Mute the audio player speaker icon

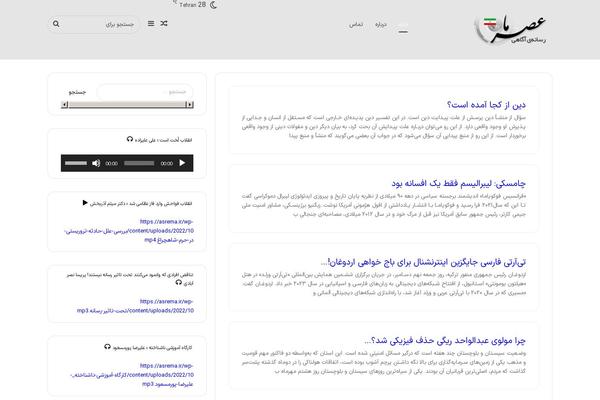click(96, 163)
